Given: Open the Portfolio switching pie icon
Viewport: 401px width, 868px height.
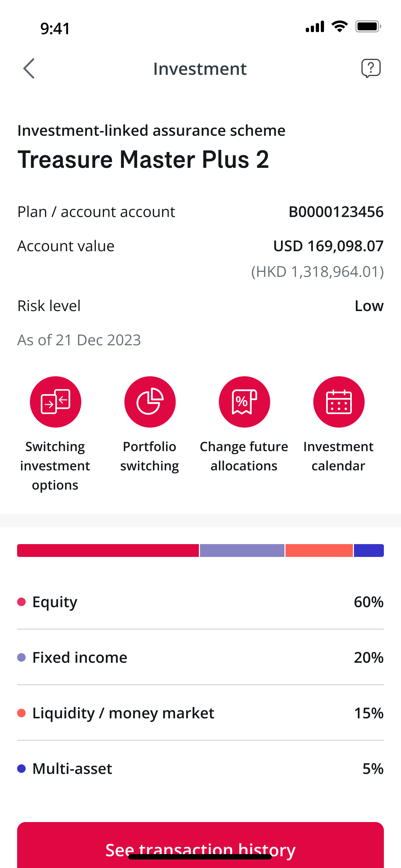Looking at the screenshot, I should (x=150, y=402).
